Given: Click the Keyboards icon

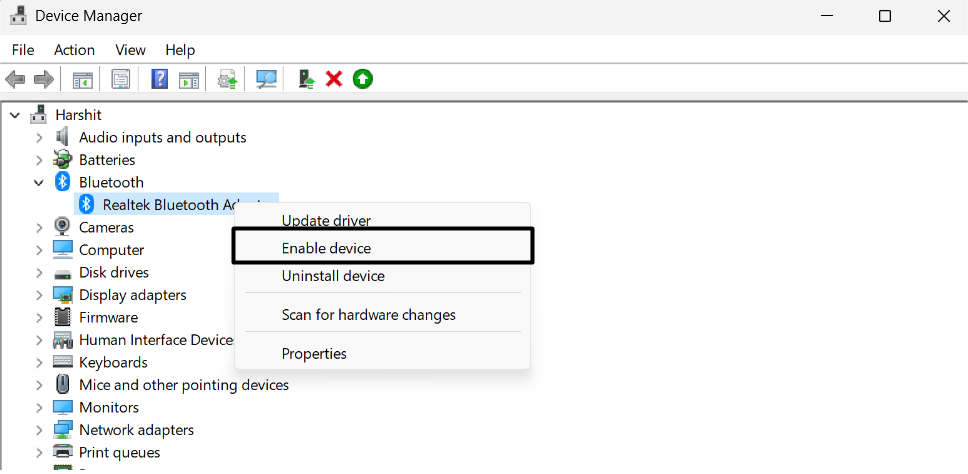Looking at the screenshot, I should (x=62, y=362).
